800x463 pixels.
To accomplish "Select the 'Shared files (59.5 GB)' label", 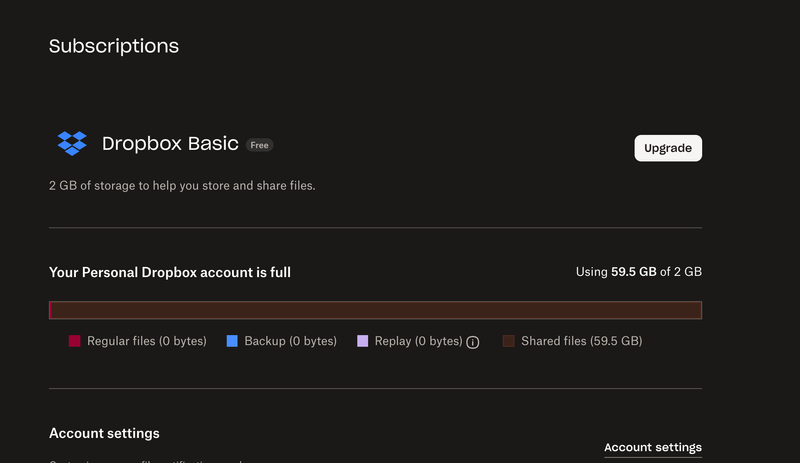I will point(581,342).
